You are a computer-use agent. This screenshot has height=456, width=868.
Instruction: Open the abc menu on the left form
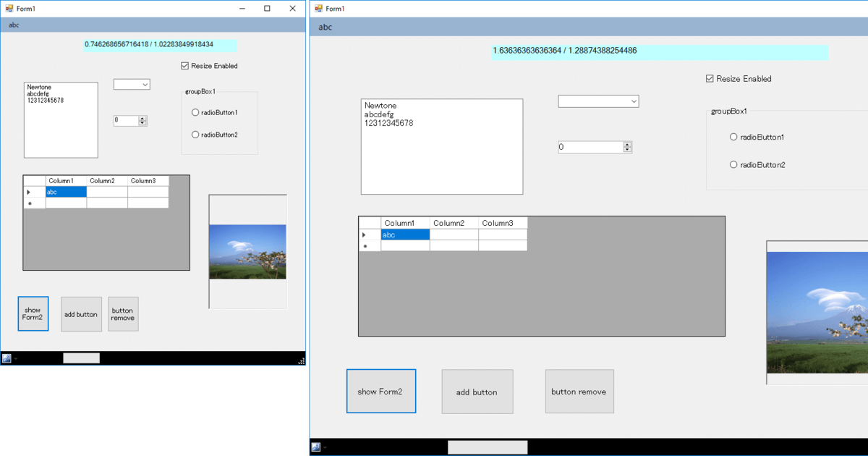click(13, 25)
